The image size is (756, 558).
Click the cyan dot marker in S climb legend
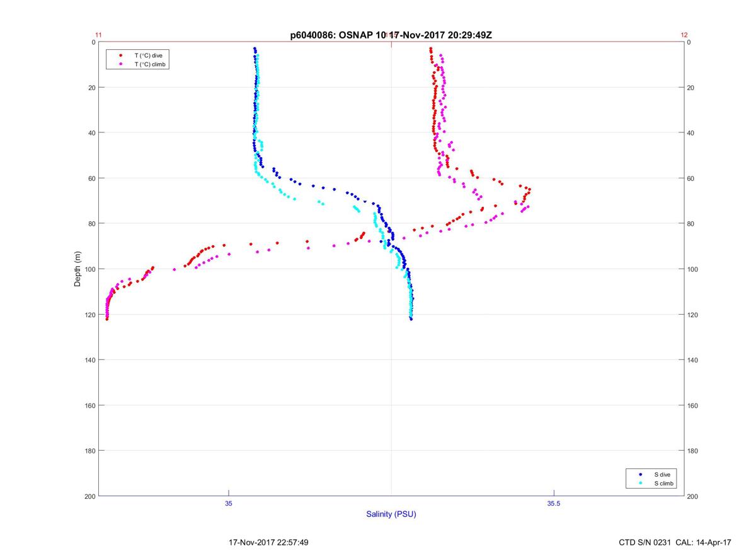(x=640, y=484)
